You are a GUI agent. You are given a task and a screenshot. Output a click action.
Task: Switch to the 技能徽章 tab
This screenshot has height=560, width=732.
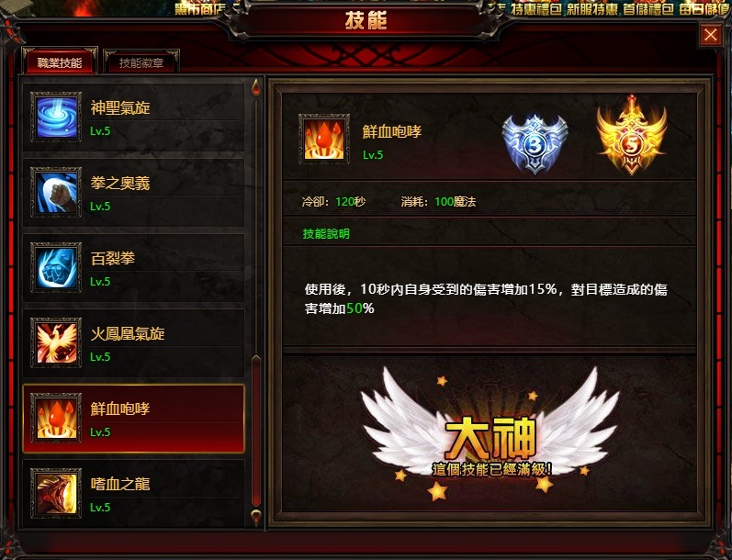tap(141, 62)
